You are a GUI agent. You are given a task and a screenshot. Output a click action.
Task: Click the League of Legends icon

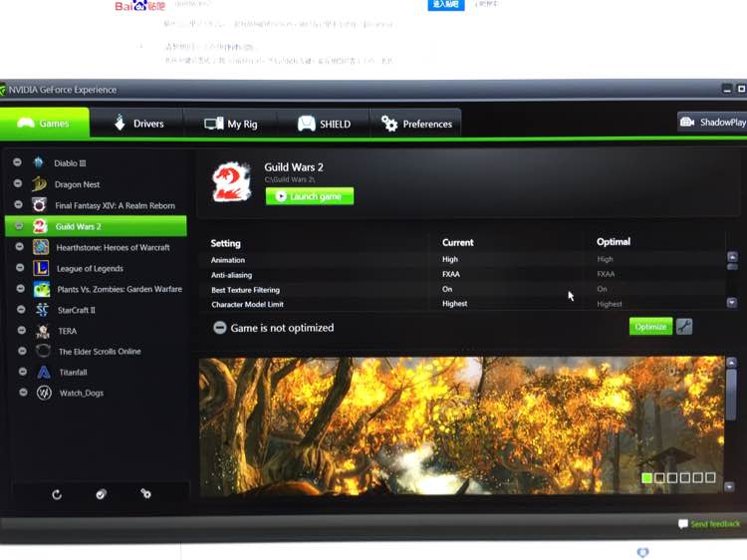pyautogui.click(x=41, y=268)
